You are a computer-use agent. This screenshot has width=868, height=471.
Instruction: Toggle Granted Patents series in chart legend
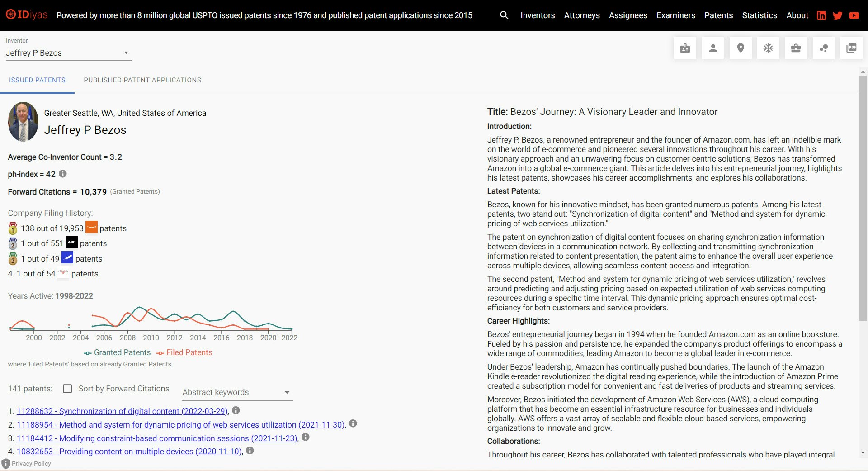117,352
